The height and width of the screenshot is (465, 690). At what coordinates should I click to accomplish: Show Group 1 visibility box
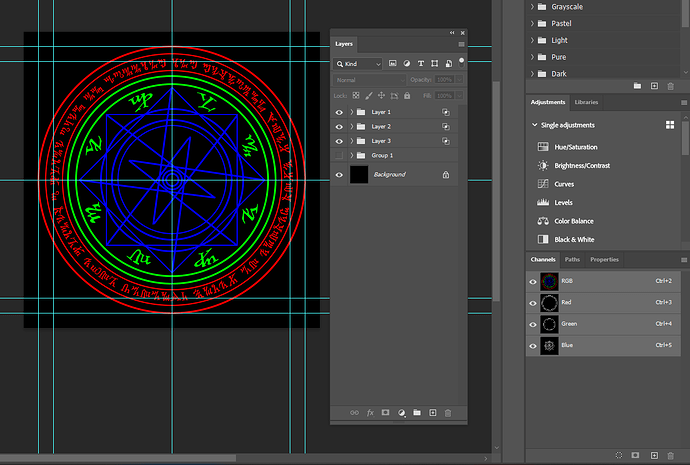click(x=339, y=155)
